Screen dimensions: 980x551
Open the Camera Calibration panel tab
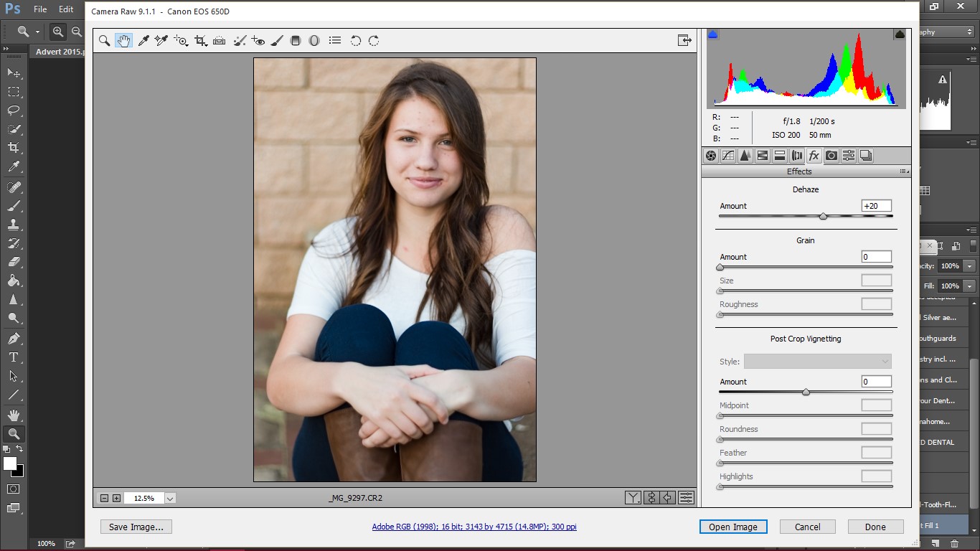[x=831, y=156]
